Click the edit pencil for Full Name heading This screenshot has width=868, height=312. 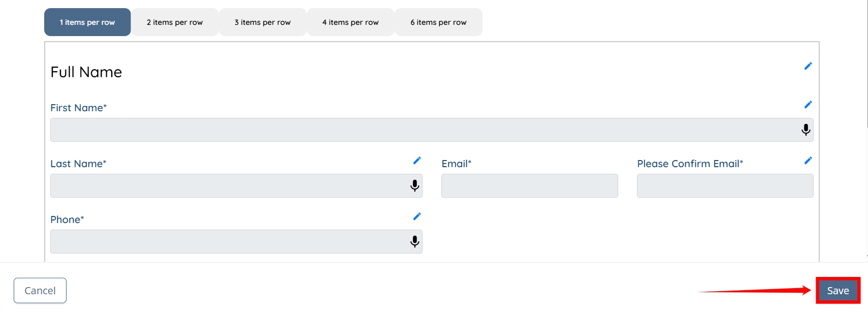pyautogui.click(x=808, y=66)
